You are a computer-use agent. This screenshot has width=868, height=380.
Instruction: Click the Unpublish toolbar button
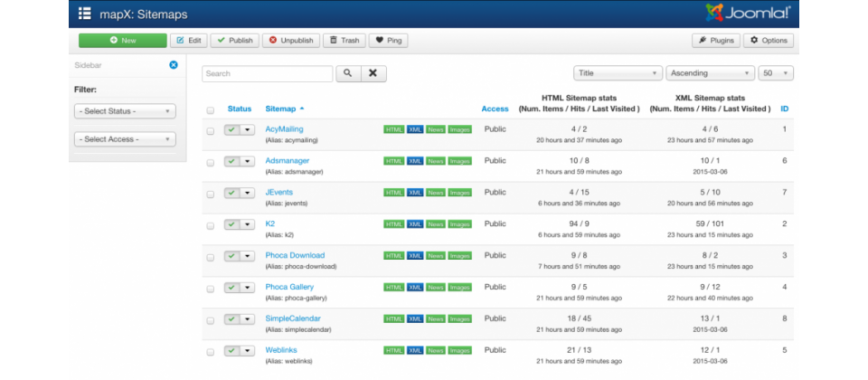[x=290, y=41]
